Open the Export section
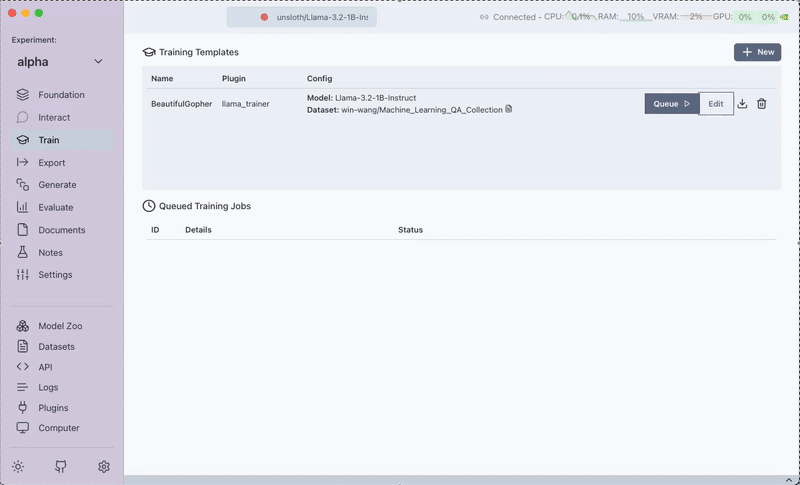The image size is (800, 485). click(x=51, y=162)
